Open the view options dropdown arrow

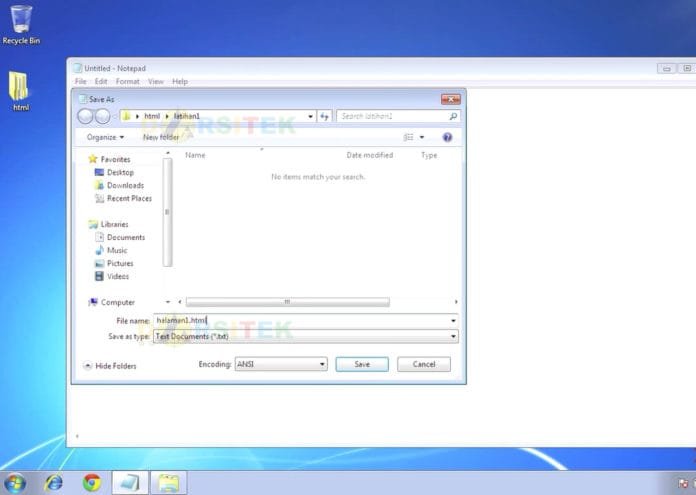[422, 137]
